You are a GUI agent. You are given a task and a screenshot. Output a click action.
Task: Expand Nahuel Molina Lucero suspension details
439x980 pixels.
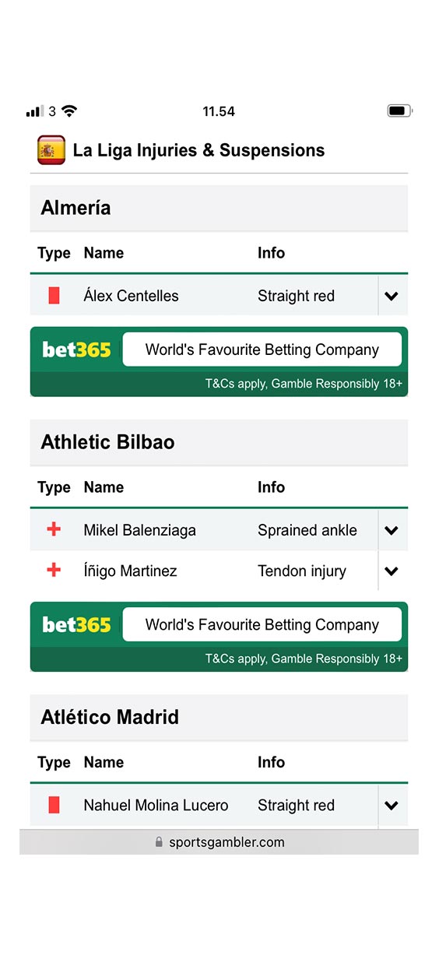(x=392, y=805)
